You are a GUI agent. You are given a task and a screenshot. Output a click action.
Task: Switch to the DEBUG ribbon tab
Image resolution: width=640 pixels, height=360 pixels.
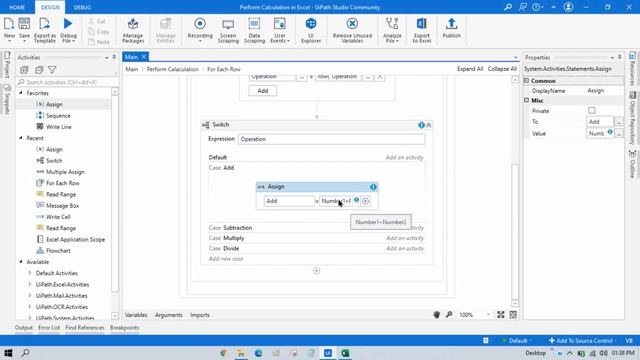82,7
